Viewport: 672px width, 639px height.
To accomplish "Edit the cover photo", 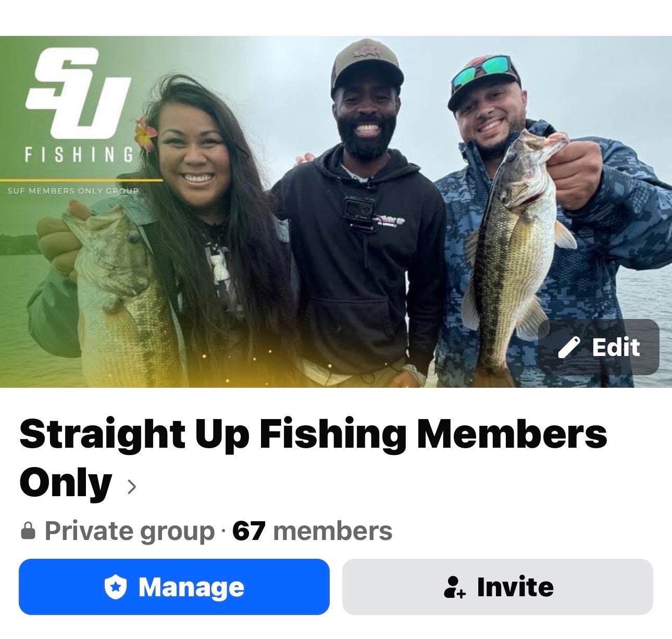I will tap(599, 347).
